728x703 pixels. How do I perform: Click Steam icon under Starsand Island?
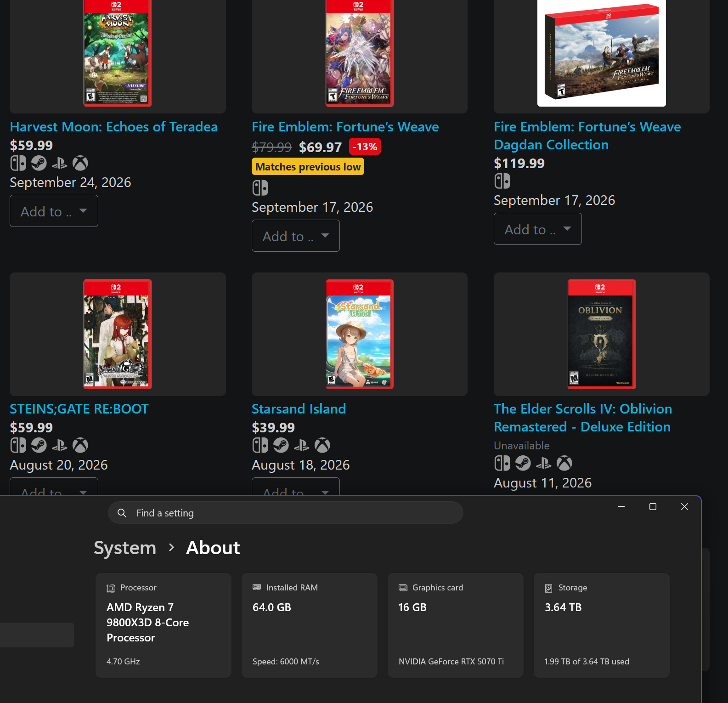(x=281, y=445)
